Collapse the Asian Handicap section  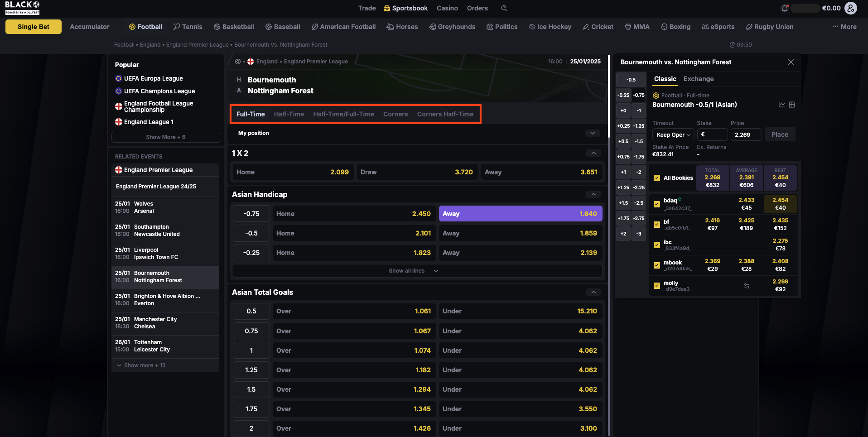(593, 194)
